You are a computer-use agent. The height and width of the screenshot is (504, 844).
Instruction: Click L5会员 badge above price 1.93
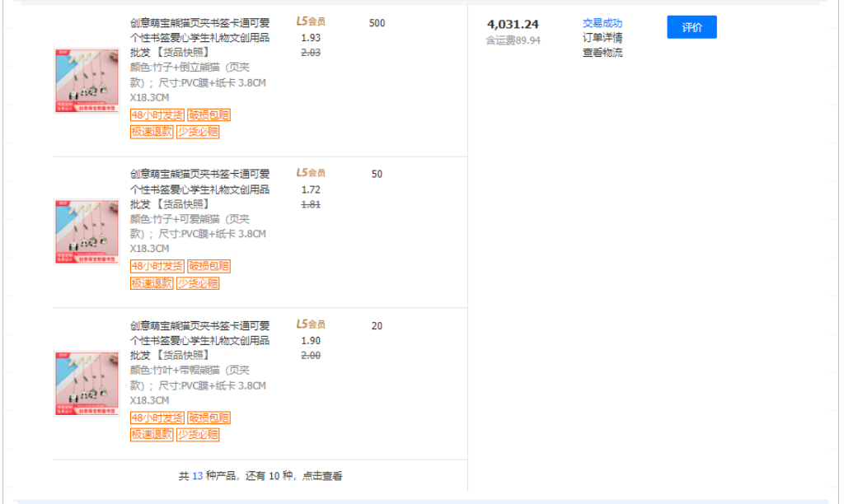[311, 21]
